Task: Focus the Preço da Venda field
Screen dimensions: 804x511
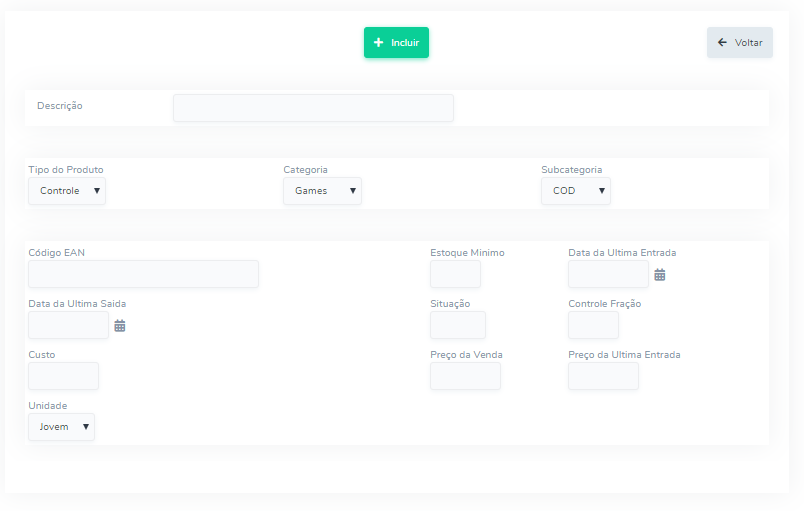Action: click(465, 376)
